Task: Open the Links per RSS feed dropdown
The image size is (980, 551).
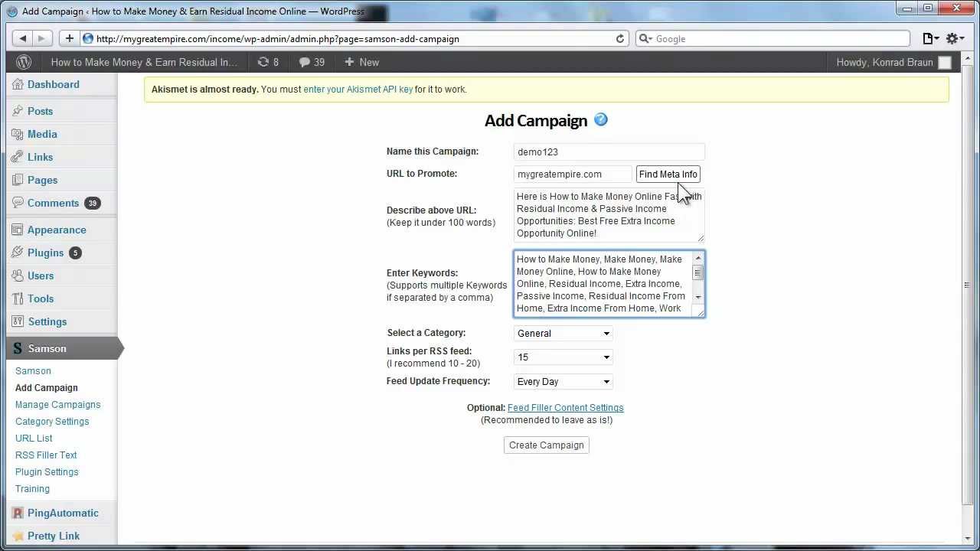Action: pos(563,357)
